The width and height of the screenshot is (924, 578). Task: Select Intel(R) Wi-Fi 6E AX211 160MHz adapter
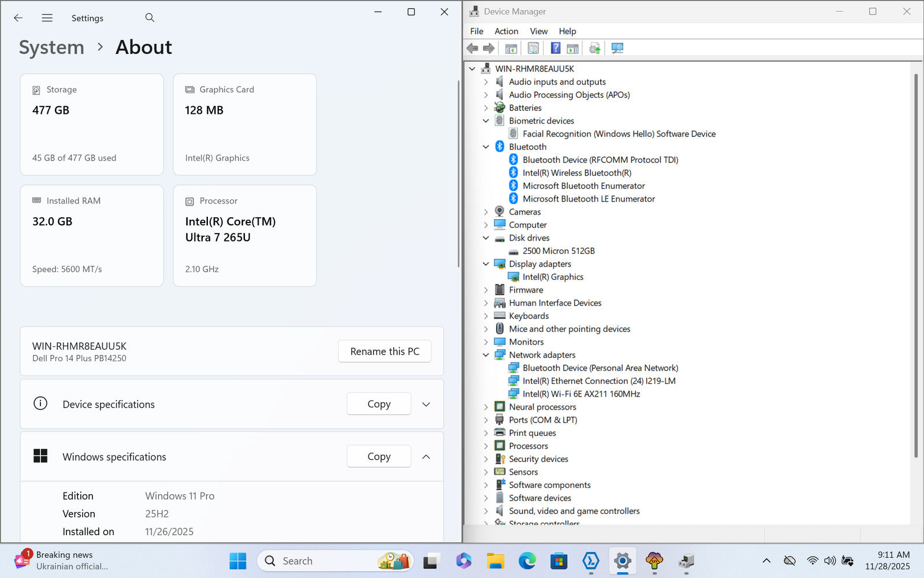(581, 394)
